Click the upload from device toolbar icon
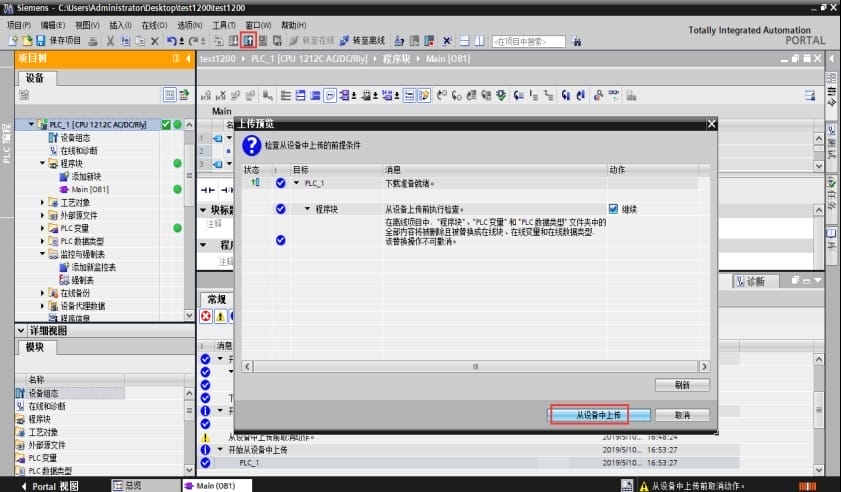 pos(248,41)
